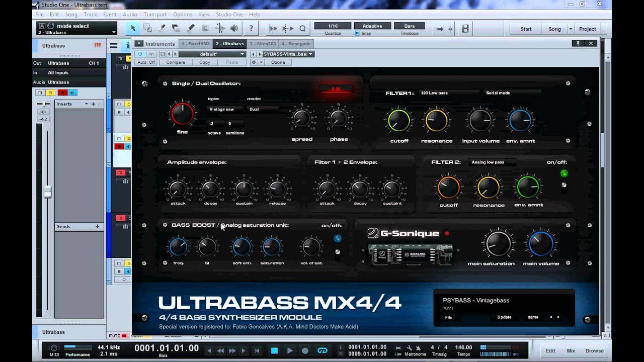This screenshot has height=362, width=644.
Task: Open the Dual mode selector
Action: pyautogui.click(x=263, y=109)
